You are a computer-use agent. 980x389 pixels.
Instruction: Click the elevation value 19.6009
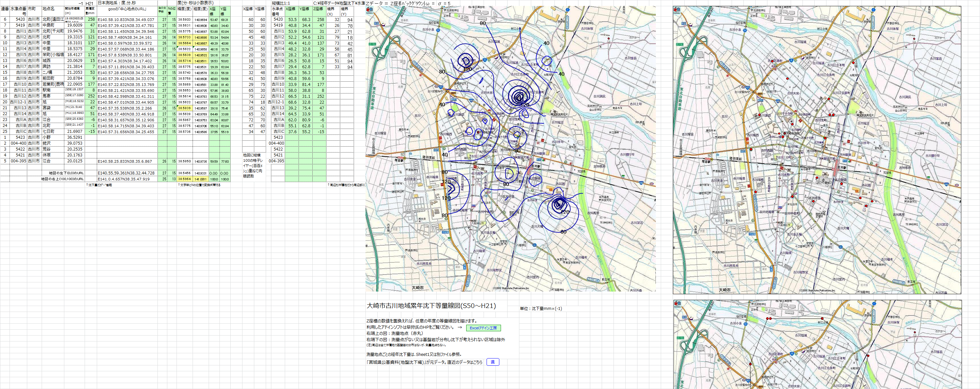[74, 26]
